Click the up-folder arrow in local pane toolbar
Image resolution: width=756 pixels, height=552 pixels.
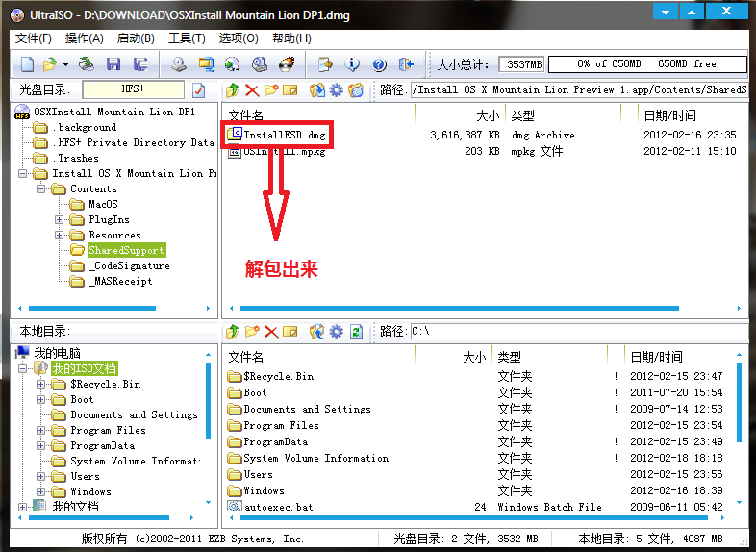233,331
